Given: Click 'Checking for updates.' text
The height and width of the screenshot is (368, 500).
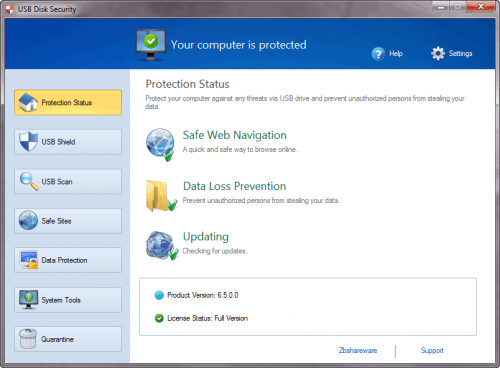Looking at the screenshot, I should (215, 251).
